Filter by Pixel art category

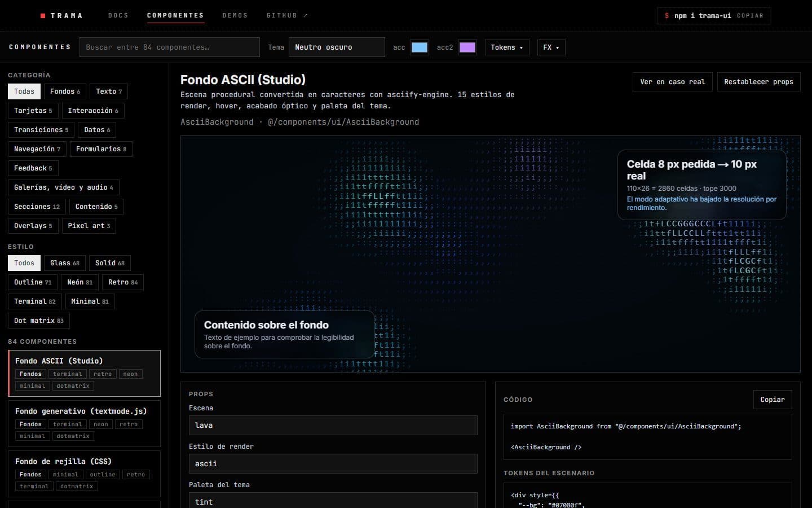(89, 226)
